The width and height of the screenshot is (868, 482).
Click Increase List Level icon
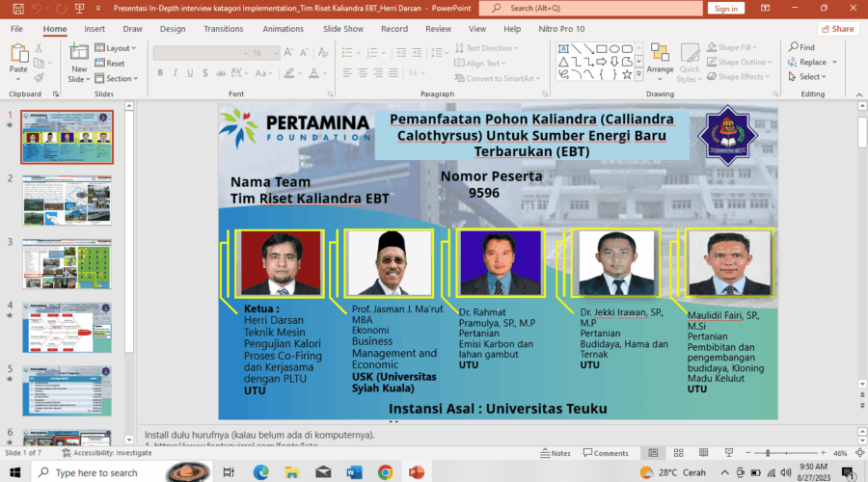[x=417, y=53]
